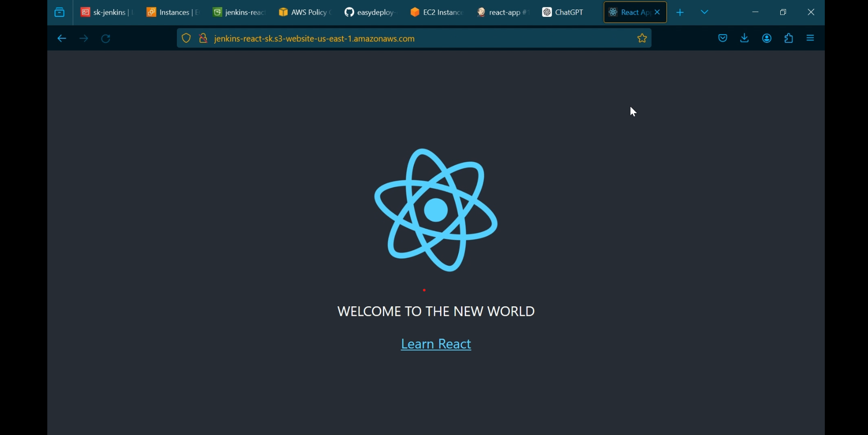
Task: Click the insecure connection padlock icon
Action: point(203,39)
